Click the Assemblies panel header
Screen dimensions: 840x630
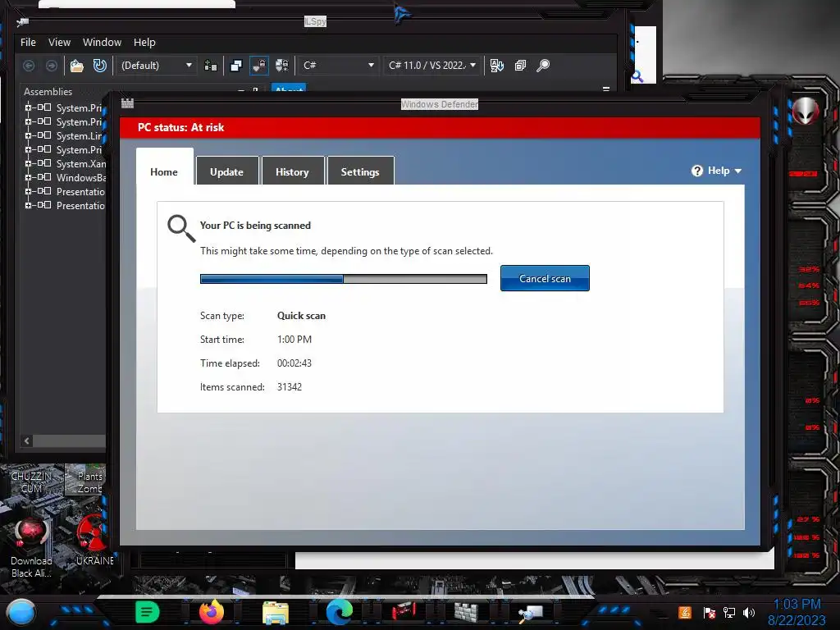coord(48,92)
